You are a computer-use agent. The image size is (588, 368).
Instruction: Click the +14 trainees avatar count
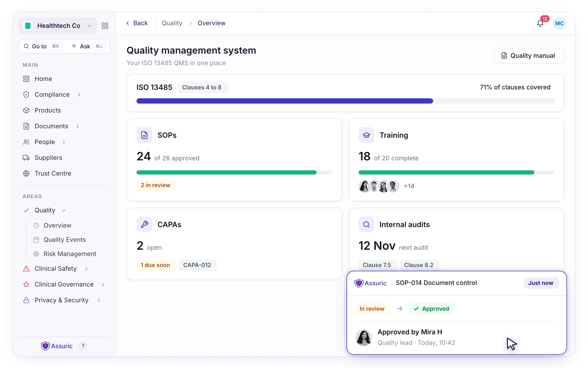click(409, 186)
